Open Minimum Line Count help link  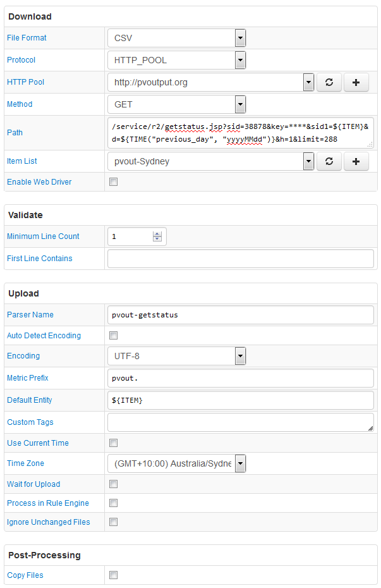(x=43, y=236)
